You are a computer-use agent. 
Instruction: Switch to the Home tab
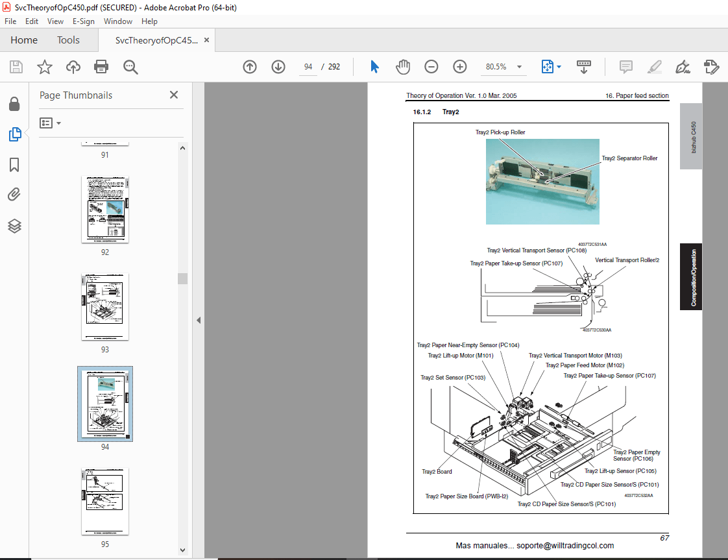(x=24, y=40)
